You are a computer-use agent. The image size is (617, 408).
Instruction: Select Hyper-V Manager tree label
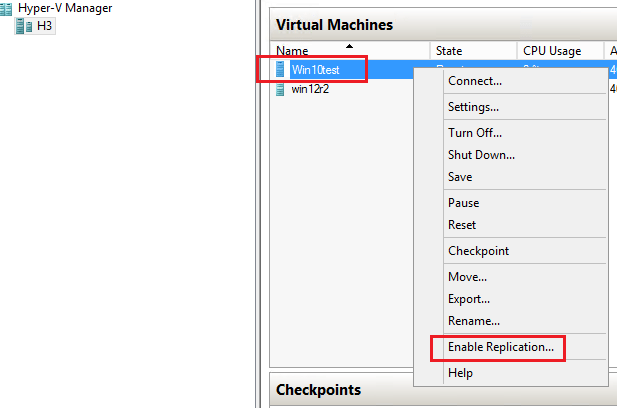[65, 8]
